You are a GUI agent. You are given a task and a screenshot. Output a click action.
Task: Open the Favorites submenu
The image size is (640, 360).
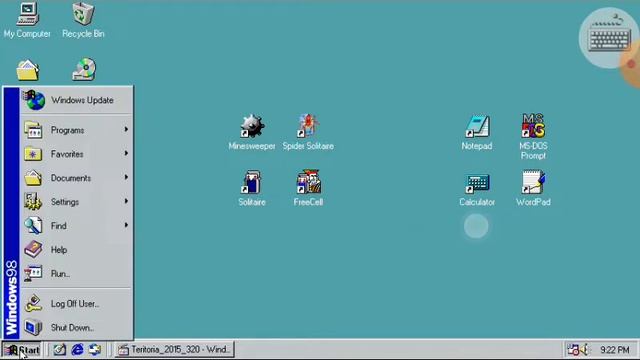pyautogui.click(x=76, y=154)
